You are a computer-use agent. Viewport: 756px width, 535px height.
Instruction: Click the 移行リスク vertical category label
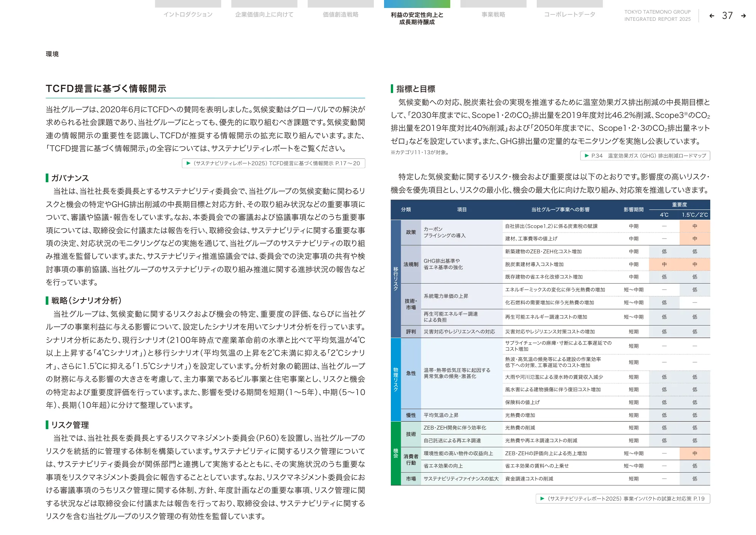point(395,279)
